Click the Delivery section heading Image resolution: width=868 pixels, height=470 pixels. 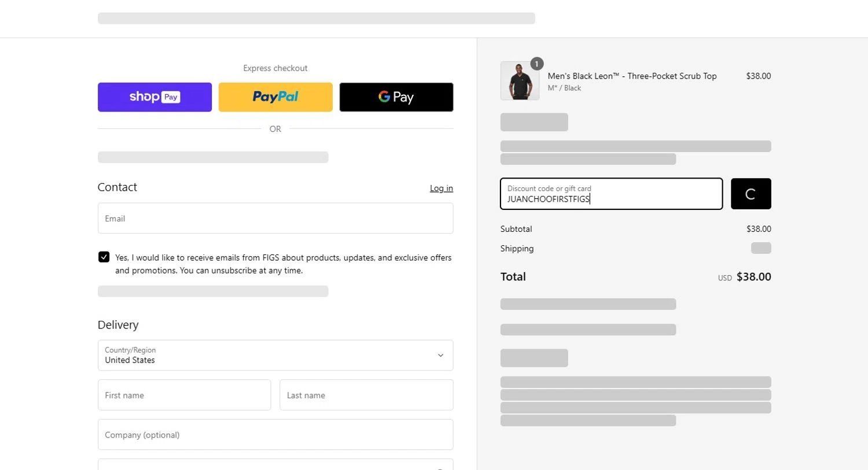(118, 325)
